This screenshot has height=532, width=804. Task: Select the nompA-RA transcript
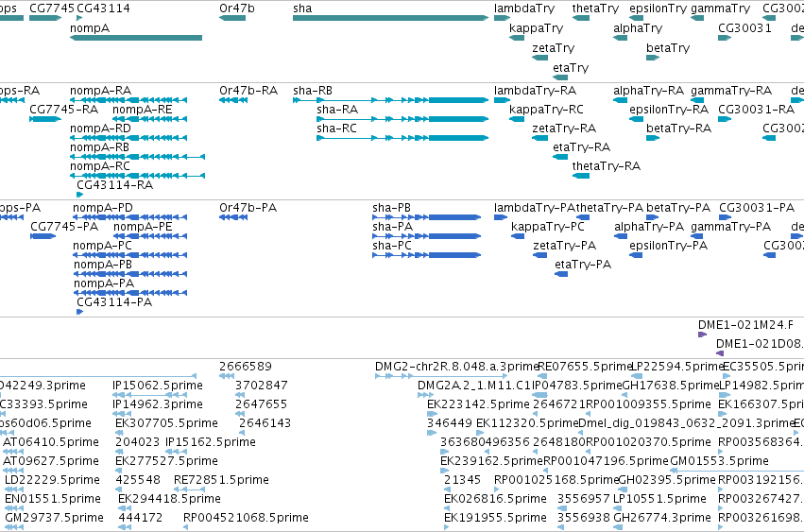coord(128,100)
